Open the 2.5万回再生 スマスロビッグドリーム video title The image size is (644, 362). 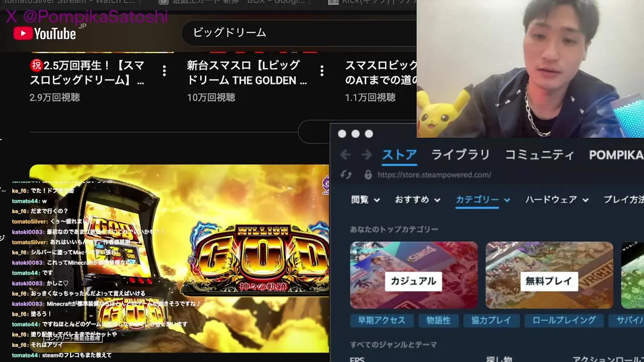[x=87, y=72]
